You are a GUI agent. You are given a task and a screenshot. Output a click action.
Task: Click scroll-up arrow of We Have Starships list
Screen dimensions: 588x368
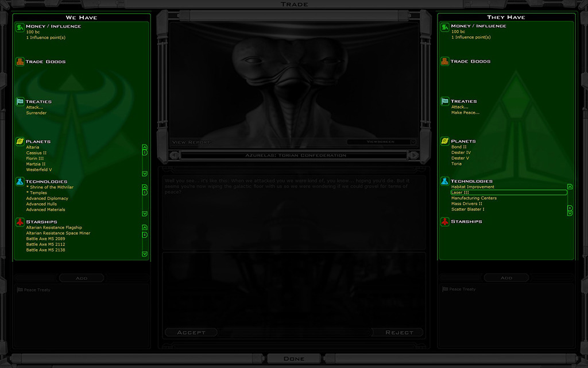(145, 227)
